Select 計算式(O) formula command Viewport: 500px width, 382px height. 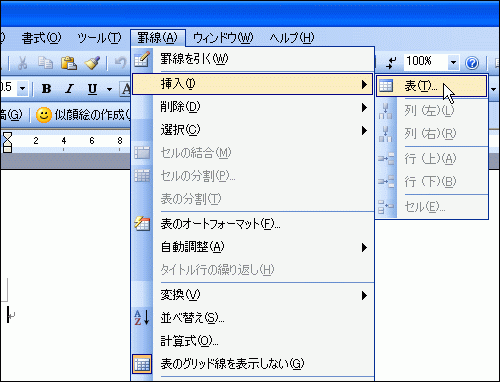[x=253, y=341]
